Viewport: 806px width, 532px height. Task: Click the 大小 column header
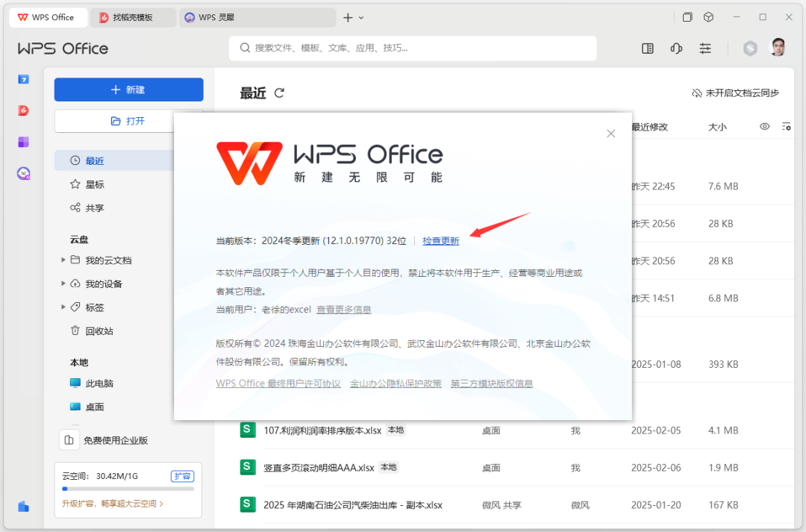click(x=718, y=127)
